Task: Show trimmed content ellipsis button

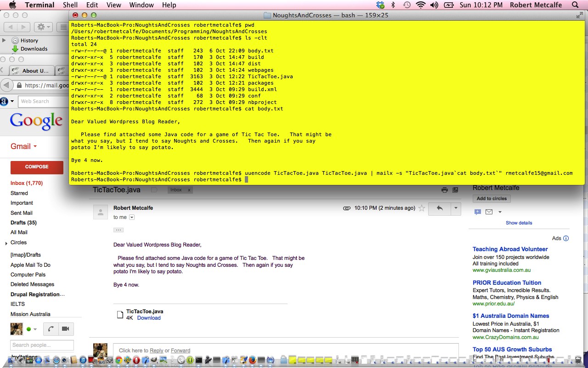Action: coord(119,230)
